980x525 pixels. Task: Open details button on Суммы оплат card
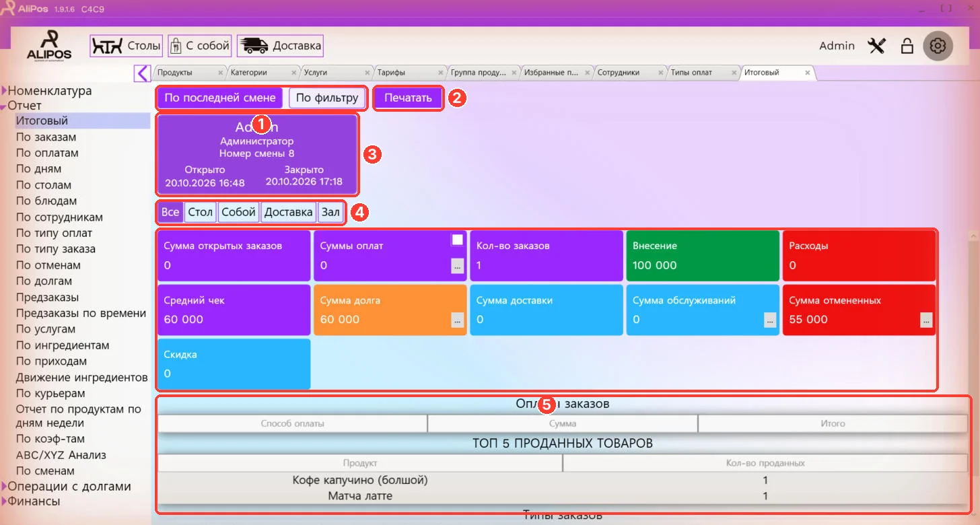pos(458,267)
